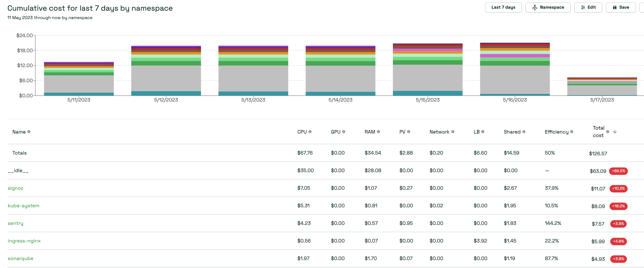The width and height of the screenshot is (644, 268).
Task: Open the signoz namespace link
Action: tap(16, 188)
